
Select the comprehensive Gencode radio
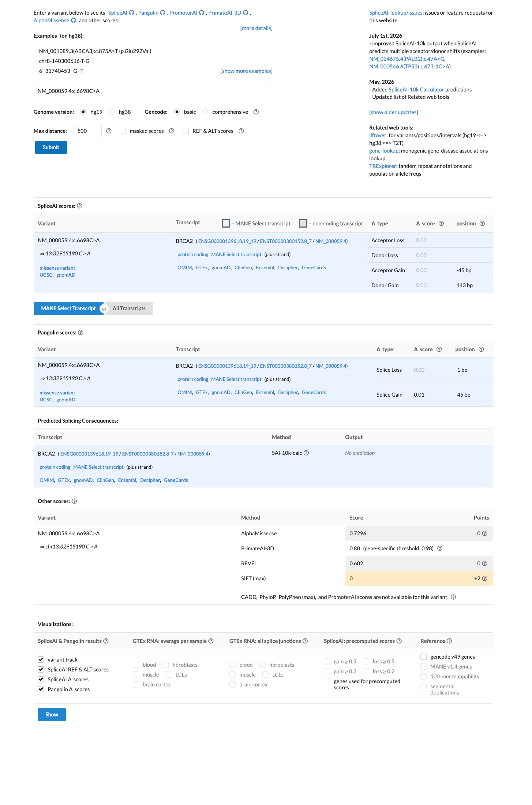pyautogui.click(x=205, y=112)
